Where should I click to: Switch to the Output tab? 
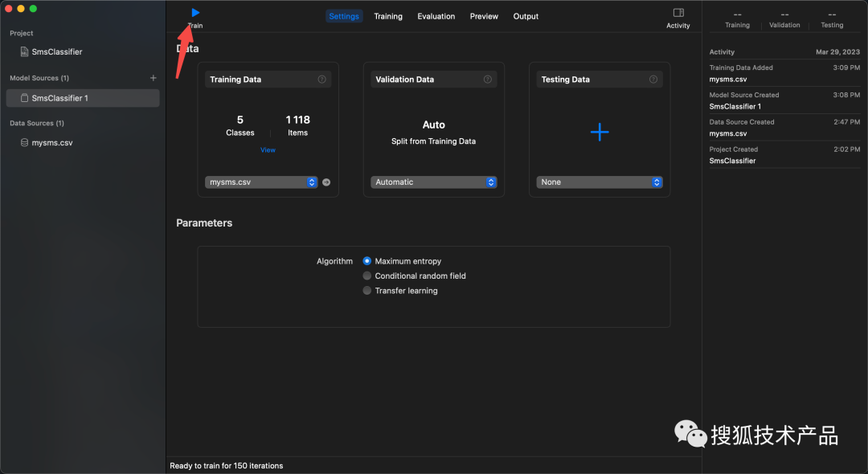click(526, 16)
